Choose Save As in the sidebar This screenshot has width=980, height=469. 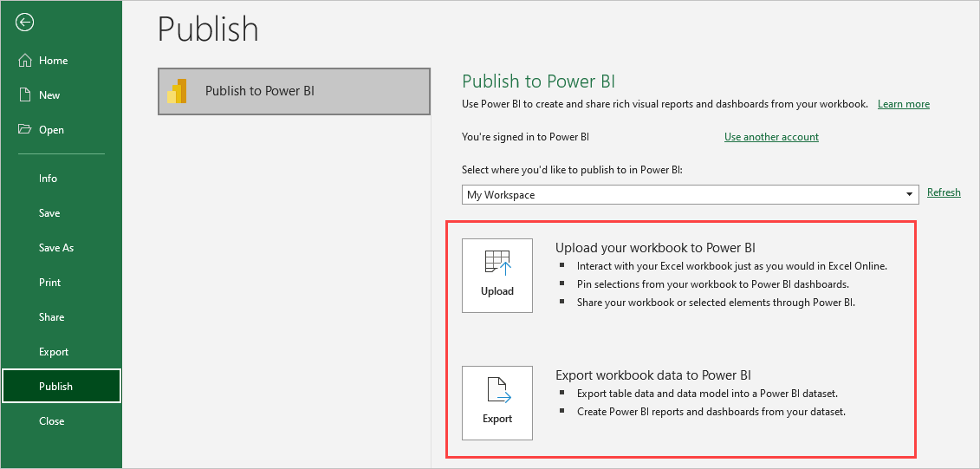tap(56, 248)
